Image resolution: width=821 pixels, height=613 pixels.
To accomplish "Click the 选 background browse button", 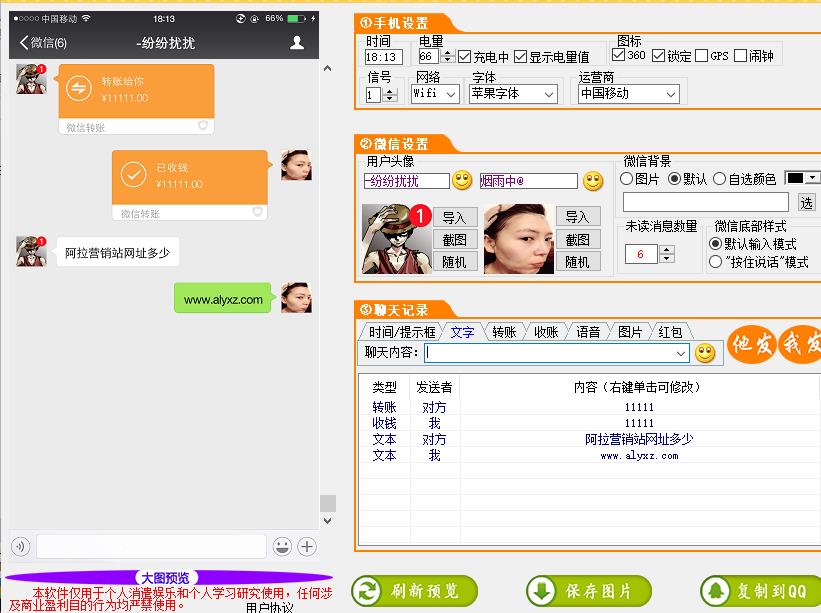I will pyautogui.click(x=807, y=202).
